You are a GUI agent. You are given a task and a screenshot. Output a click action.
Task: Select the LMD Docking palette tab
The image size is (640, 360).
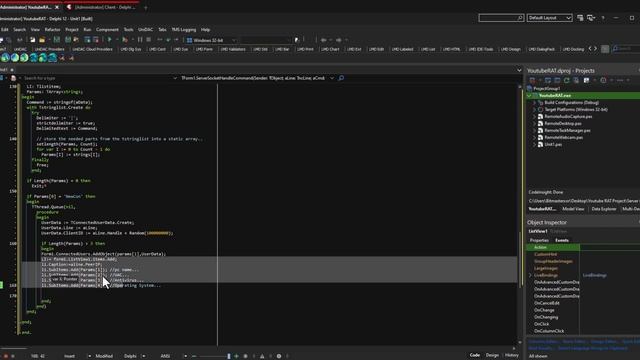pos(573,49)
